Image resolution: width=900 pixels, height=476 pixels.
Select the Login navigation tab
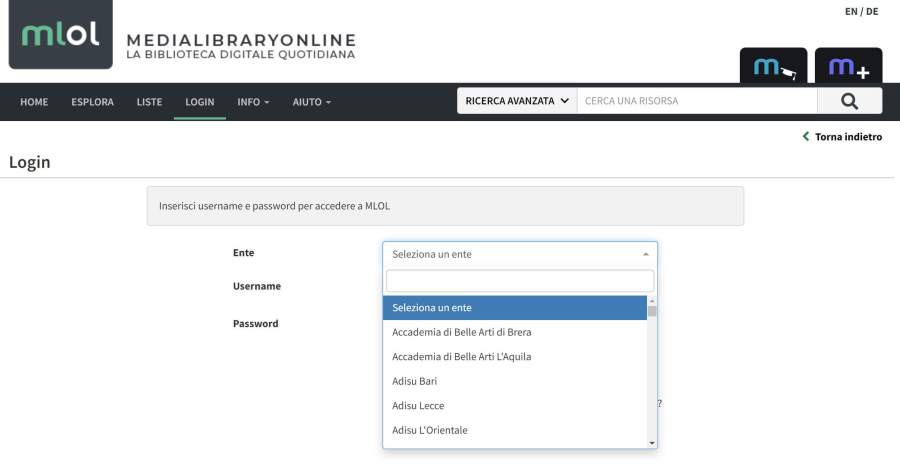point(199,102)
